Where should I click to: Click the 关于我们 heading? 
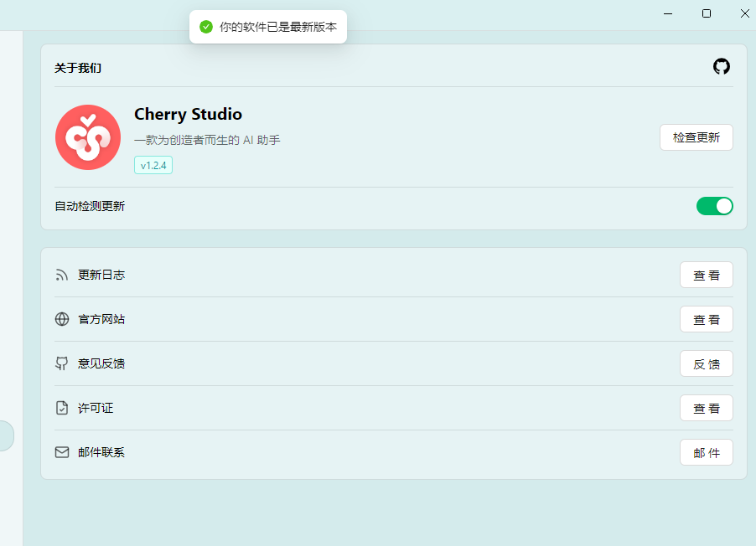click(x=78, y=68)
